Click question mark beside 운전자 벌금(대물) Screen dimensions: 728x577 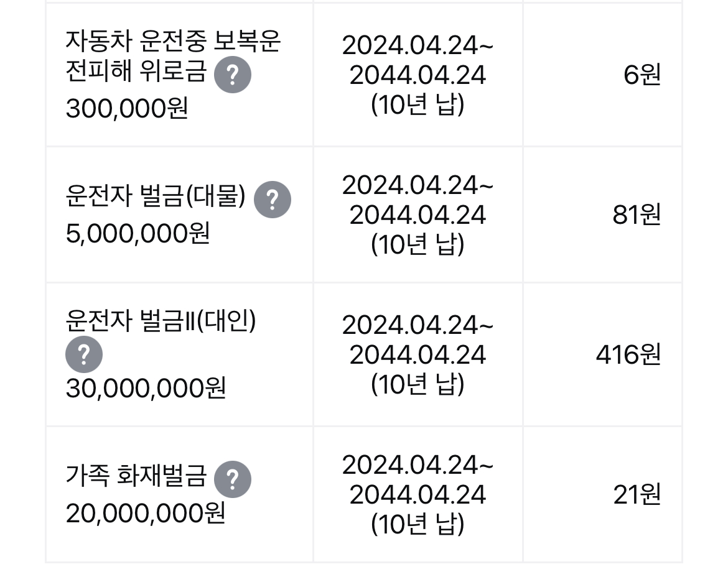[272, 199]
